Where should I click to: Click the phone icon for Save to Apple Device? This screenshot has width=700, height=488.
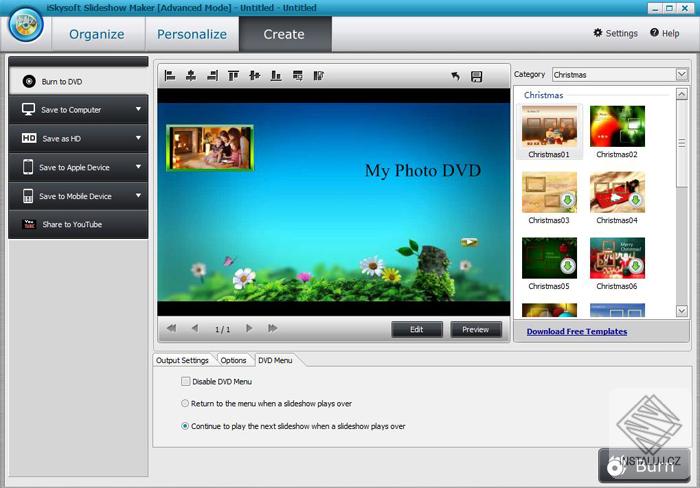(28, 167)
